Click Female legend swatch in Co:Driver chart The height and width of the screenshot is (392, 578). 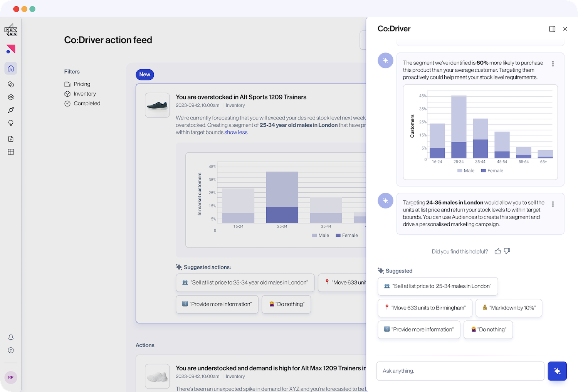[x=483, y=171]
